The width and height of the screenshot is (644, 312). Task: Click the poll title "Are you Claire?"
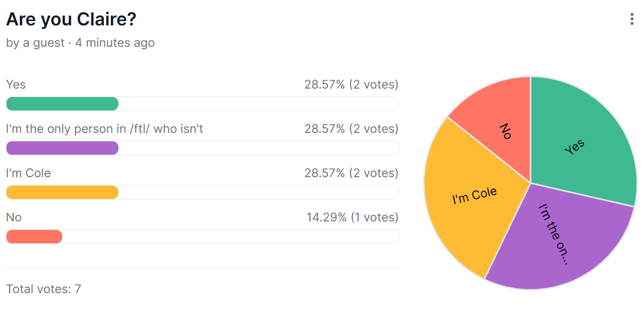[x=71, y=20]
